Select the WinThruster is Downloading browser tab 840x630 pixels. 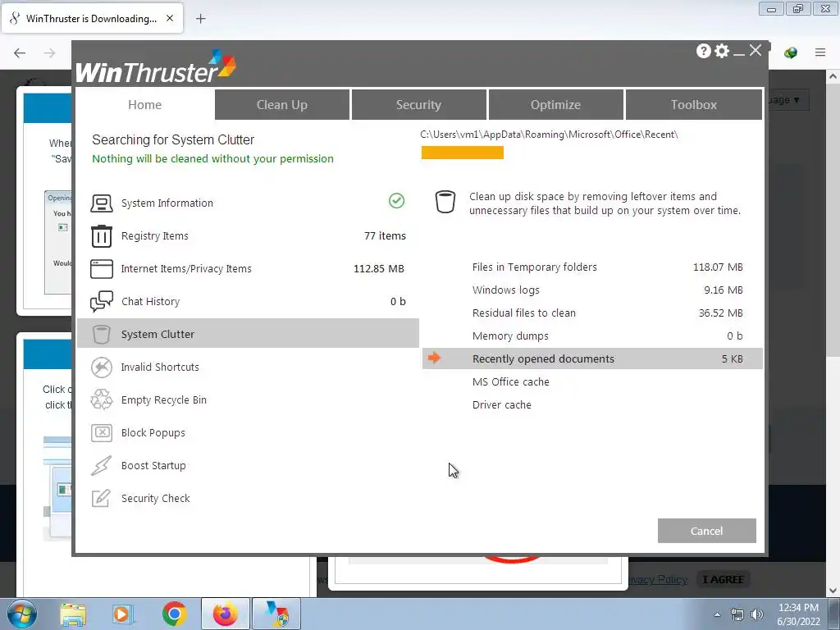coord(92,18)
